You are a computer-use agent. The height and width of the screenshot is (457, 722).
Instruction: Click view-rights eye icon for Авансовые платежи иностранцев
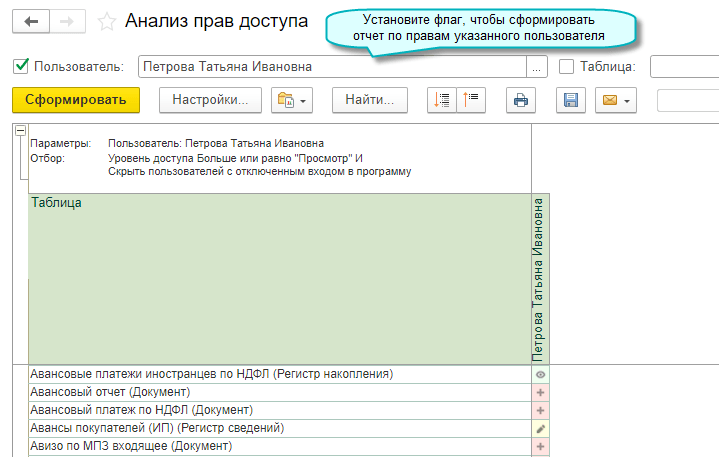coord(541,375)
